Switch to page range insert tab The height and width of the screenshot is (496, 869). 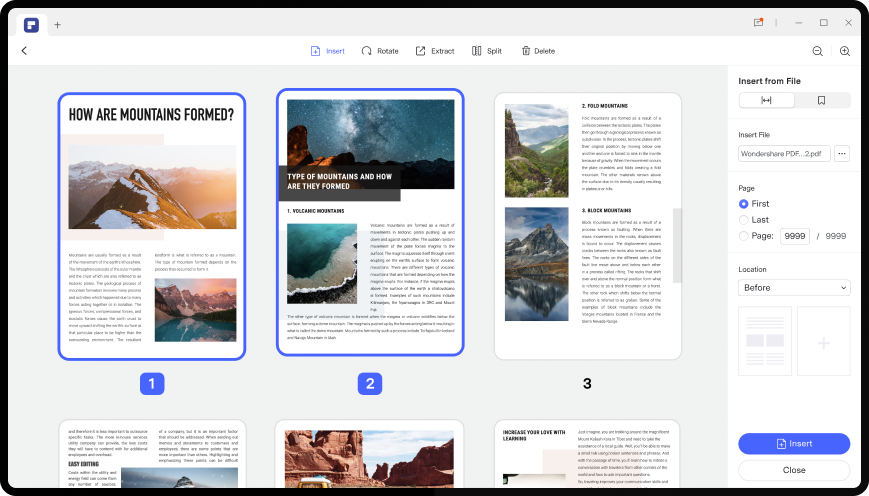coord(766,100)
